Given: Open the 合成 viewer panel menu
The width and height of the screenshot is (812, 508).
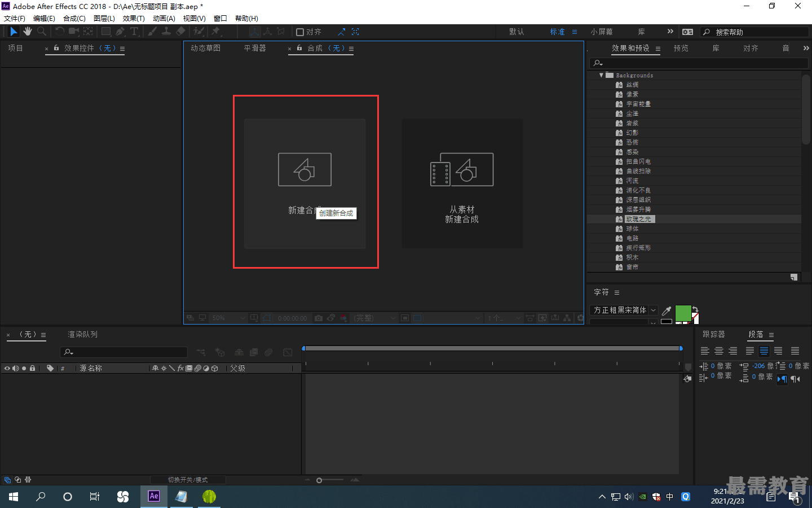Looking at the screenshot, I should pos(351,49).
